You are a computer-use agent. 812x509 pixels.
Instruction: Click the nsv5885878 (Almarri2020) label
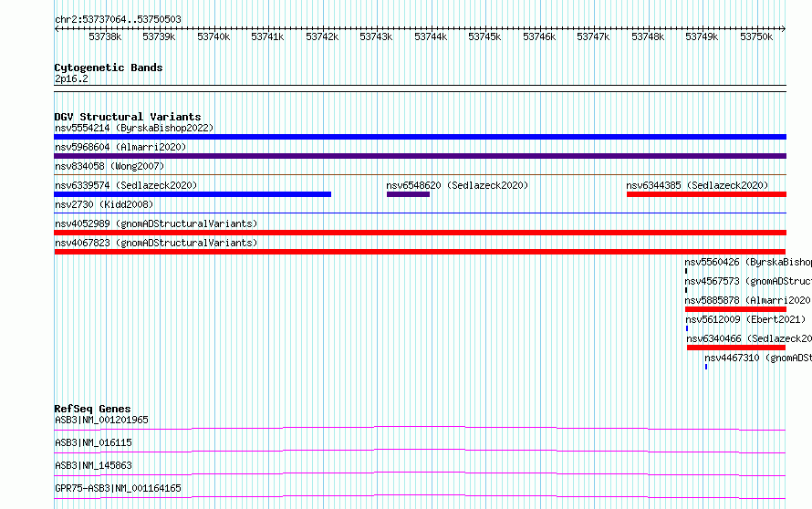pyautogui.click(x=748, y=300)
